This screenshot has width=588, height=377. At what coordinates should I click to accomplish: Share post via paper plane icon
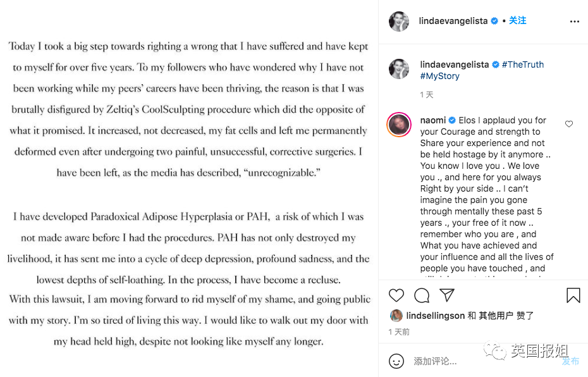447,295
